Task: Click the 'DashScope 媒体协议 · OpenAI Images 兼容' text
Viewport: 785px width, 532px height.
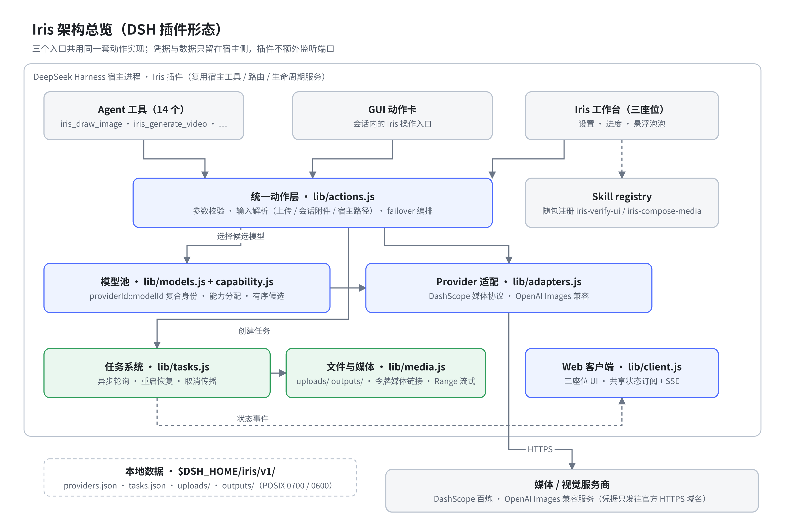Action: 509,296
